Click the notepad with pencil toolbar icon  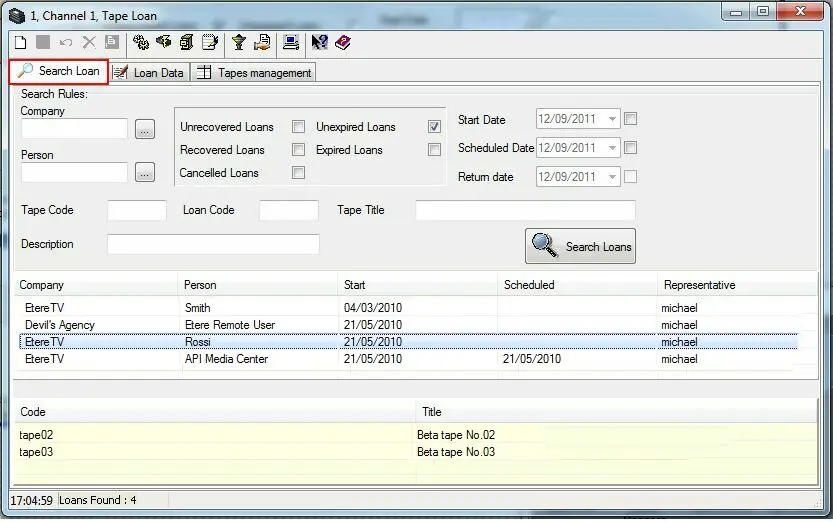tap(210, 42)
